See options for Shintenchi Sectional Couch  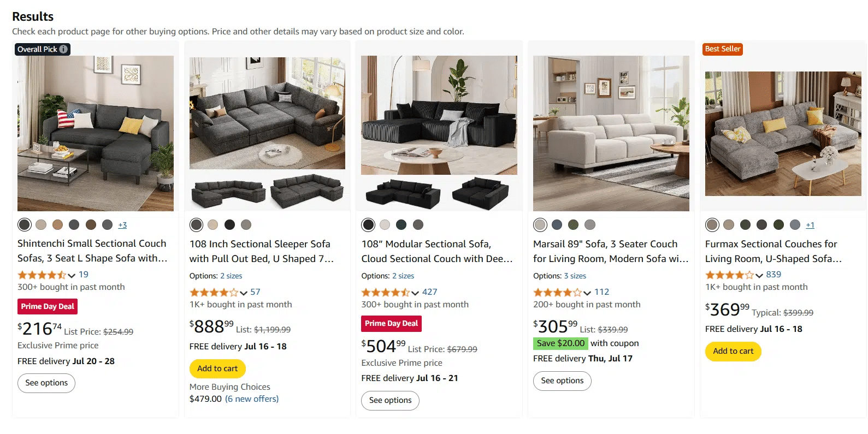click(46, 383)
